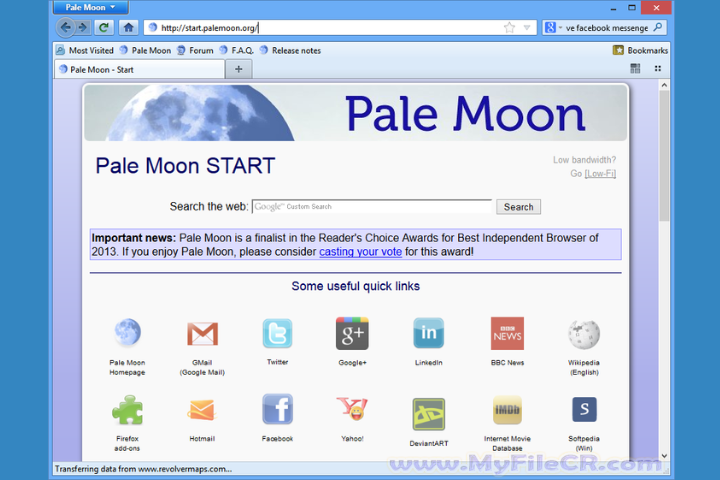Open the search engine selector dropdown
This screenshot has width=720, height=480.
[x=553, y=28]
